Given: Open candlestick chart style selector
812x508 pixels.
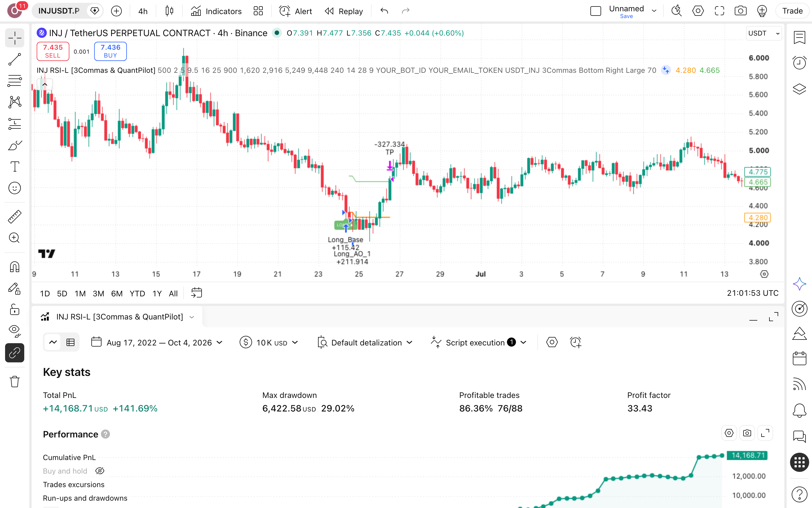Looking at the screenshot, I should pos(169,11).
